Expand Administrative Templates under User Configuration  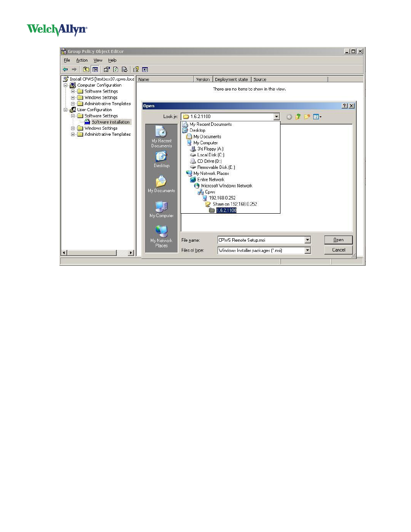pos(73,134)
